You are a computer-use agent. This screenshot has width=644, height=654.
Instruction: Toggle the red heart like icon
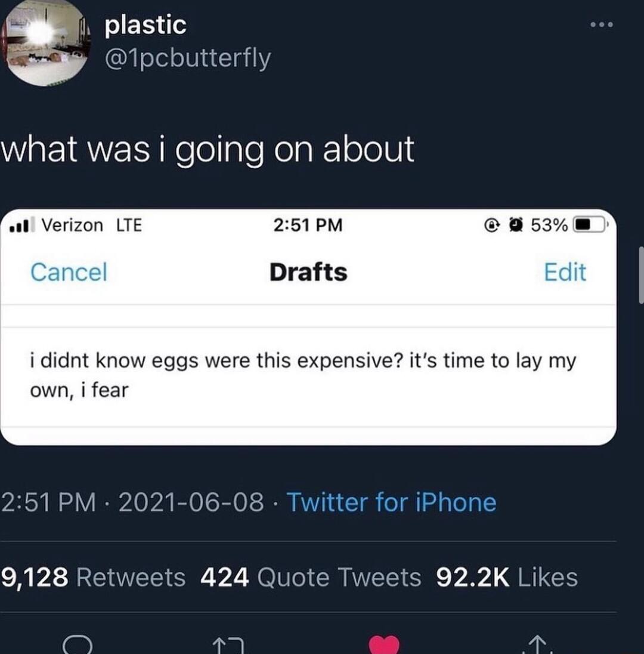click(384, 644)
